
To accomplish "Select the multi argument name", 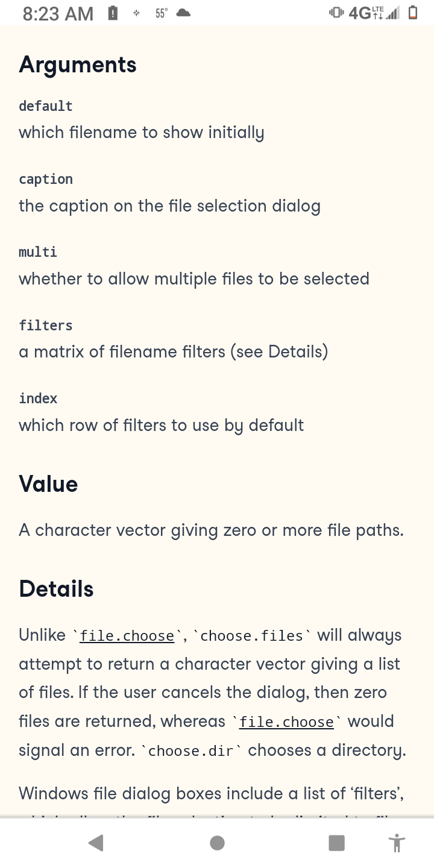I will (x=38, y=252).
